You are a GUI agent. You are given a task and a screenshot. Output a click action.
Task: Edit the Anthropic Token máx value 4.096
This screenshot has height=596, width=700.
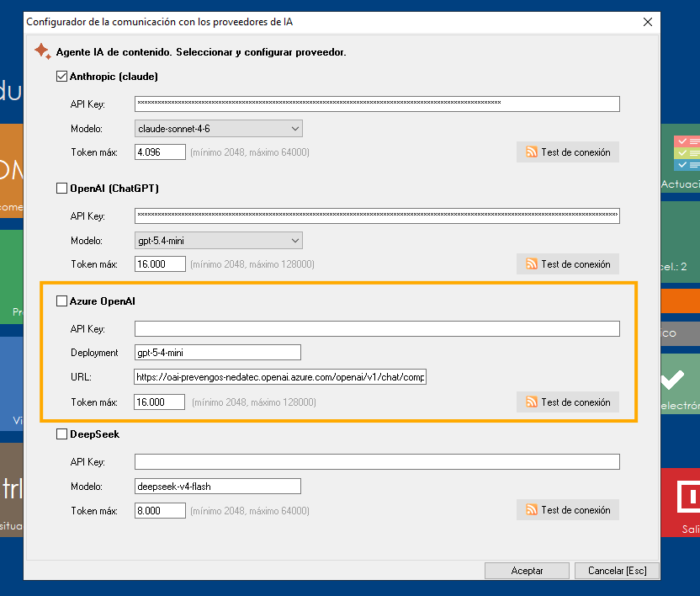click(160, 152)
